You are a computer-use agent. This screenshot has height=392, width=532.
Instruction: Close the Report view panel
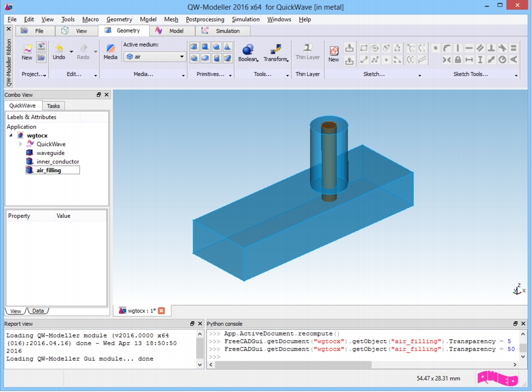pyautogui.click(x=200, y=324)
